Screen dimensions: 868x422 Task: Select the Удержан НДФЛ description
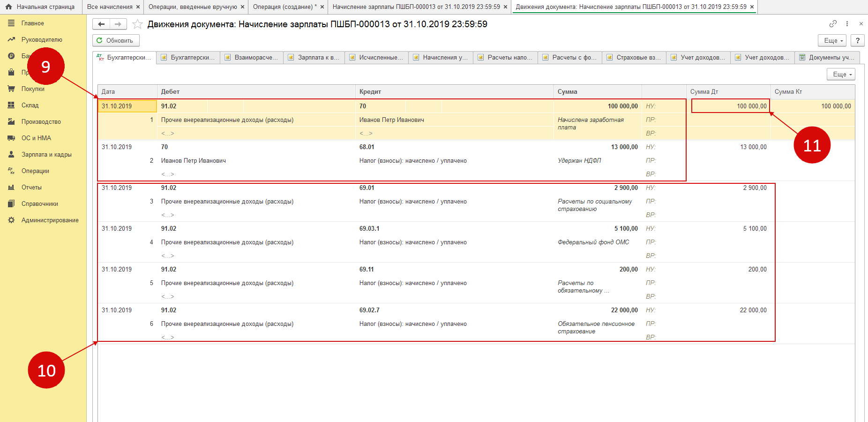click(579, 160)
